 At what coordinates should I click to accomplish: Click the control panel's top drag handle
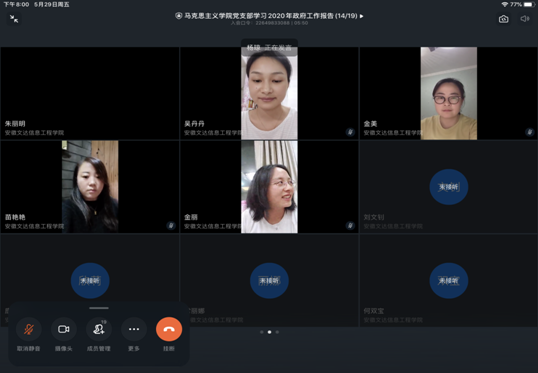(x=99, y=308)
